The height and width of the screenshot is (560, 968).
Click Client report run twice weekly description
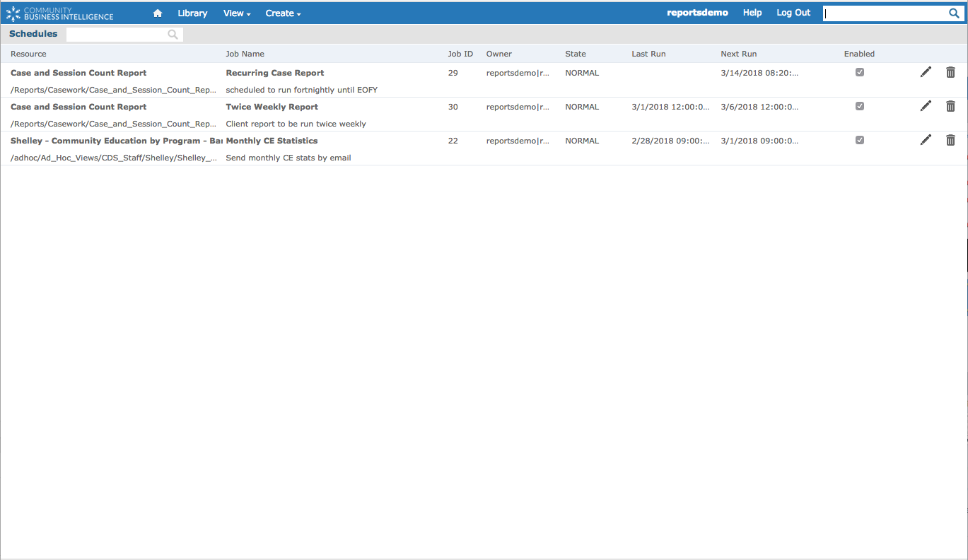pos(296,124)
